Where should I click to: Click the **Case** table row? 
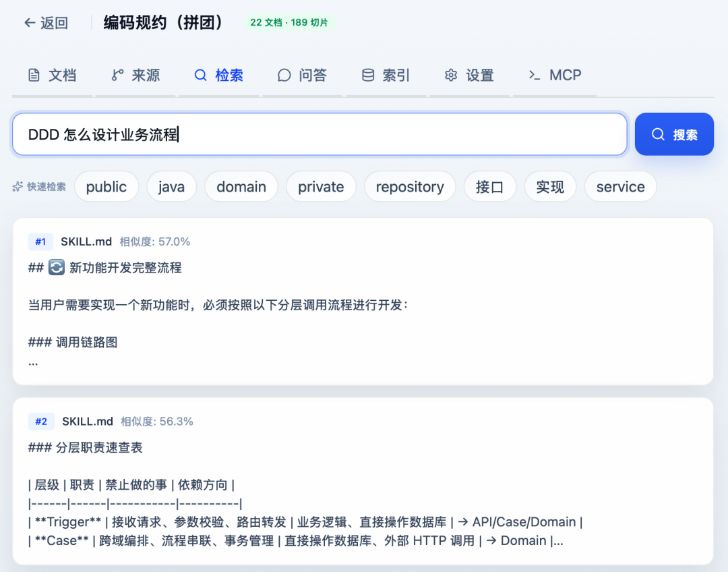coord(296,541)
